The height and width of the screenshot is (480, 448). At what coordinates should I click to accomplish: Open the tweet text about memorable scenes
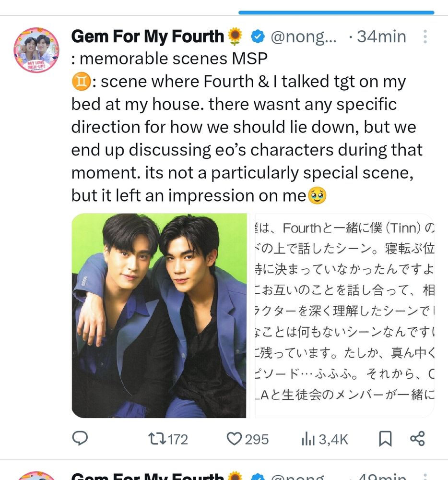pyautogui.click(x=247, y=127)
